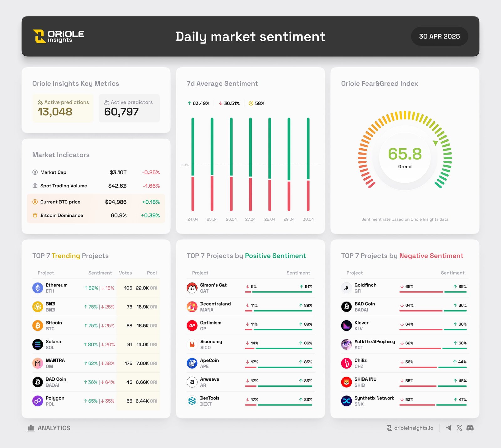Viewport: 501px width, 448px height.
Task: Expand the Goldfinch GFI sentiment row
Action: click(x=404, y=288)
